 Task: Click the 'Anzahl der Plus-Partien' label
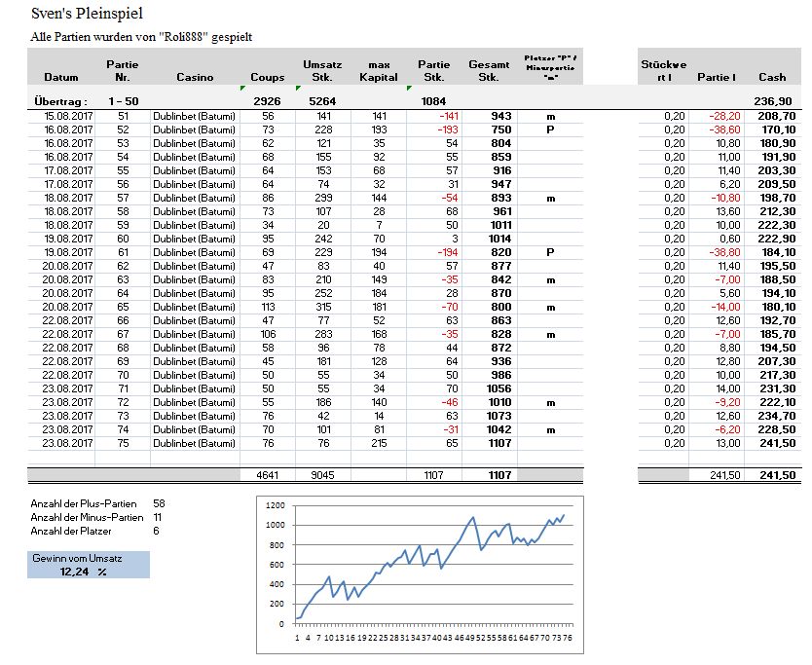coord(87,503)
